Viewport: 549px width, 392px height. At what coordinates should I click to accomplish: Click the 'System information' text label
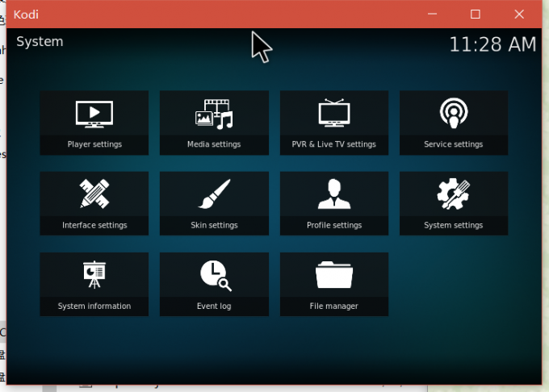pos(94,306)
